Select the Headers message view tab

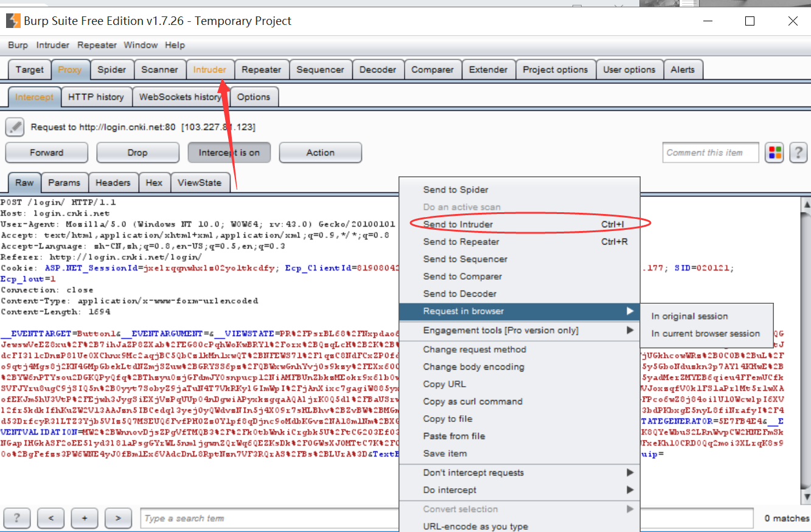[113, 182]
